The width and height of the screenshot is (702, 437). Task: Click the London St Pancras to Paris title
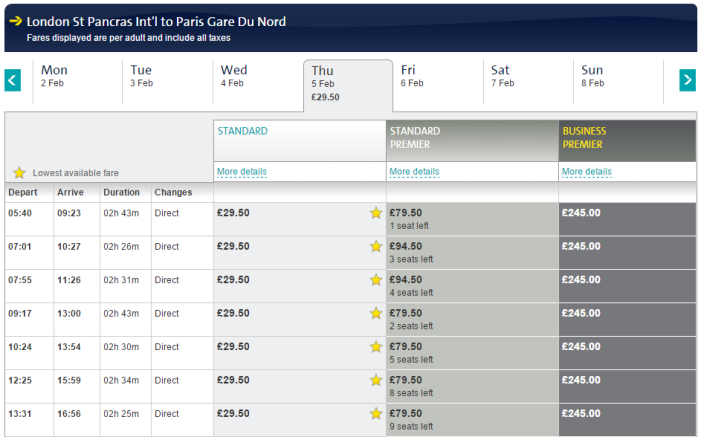156,21
